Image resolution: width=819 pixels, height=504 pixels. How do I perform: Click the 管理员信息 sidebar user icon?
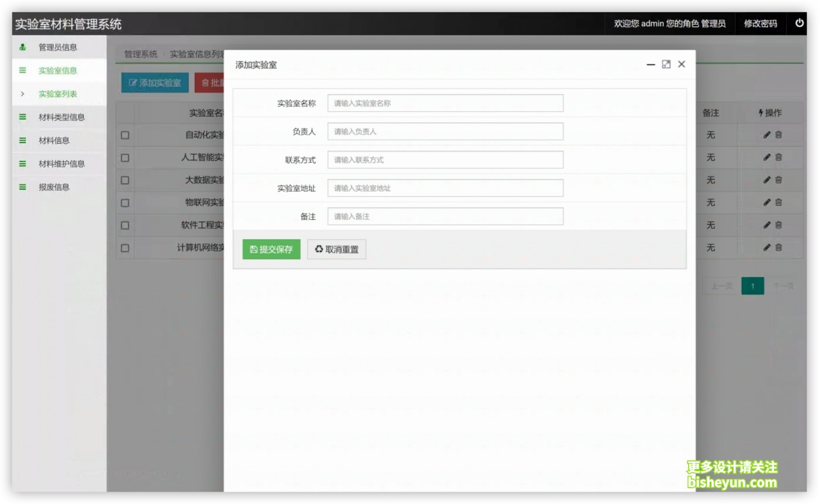22,47
